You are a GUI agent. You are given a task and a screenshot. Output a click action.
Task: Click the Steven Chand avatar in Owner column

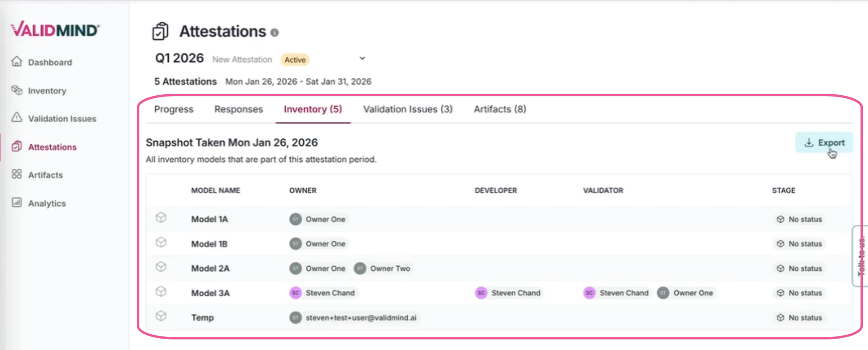pyautogui.click(x=295, y=293)
